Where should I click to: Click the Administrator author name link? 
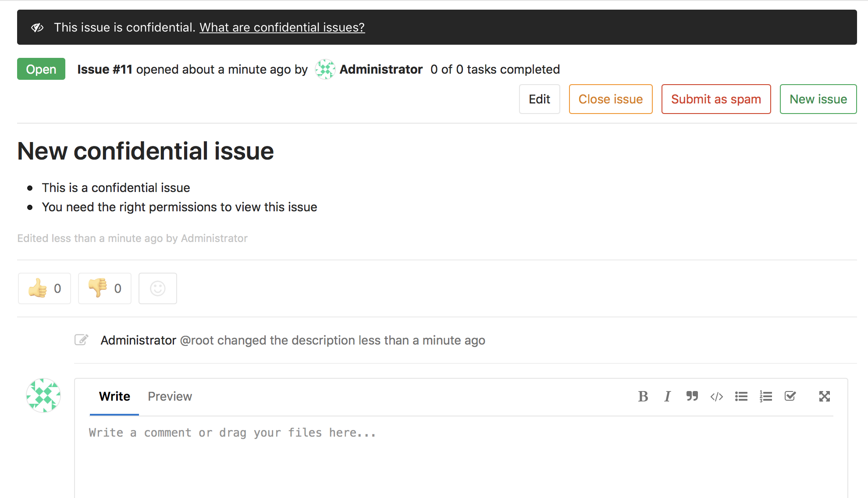(x=381, y=69)
